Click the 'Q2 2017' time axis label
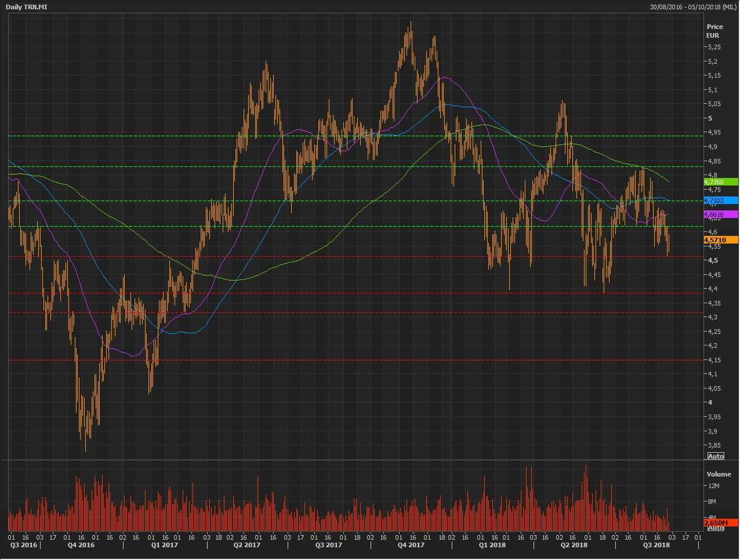The image size is (740, 560). 247,545
